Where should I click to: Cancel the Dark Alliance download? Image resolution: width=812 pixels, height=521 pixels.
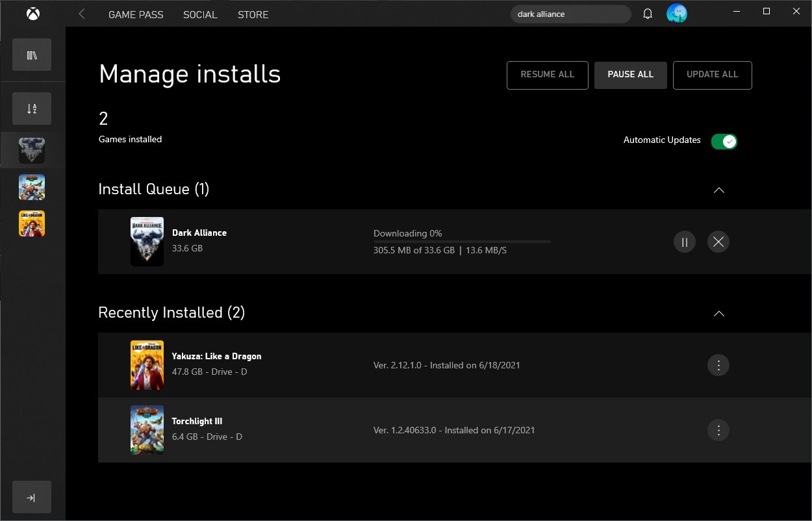pos(718,242)
